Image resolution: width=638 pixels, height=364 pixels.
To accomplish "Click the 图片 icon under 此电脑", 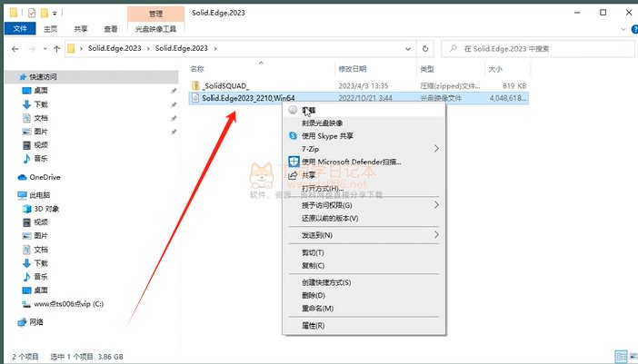I will 27,236.
